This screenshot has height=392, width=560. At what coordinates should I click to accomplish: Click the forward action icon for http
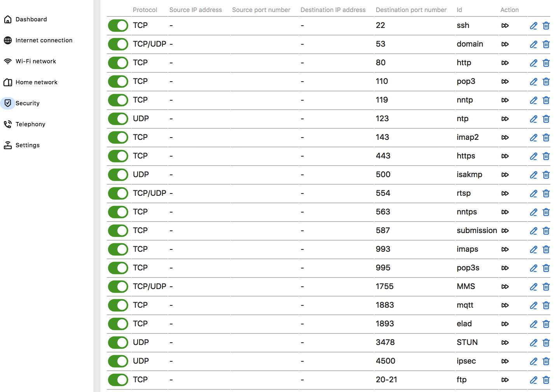coord(505,63)
